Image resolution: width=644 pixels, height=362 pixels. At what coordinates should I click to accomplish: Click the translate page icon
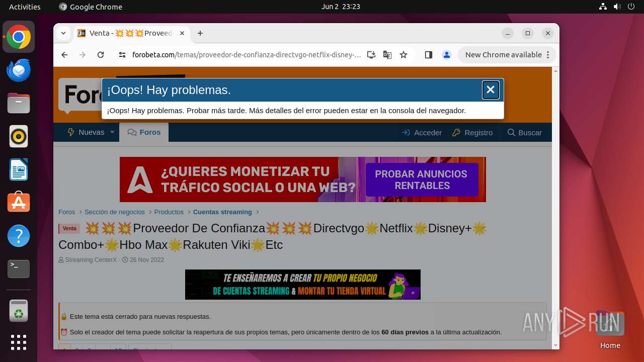[387, 55]
